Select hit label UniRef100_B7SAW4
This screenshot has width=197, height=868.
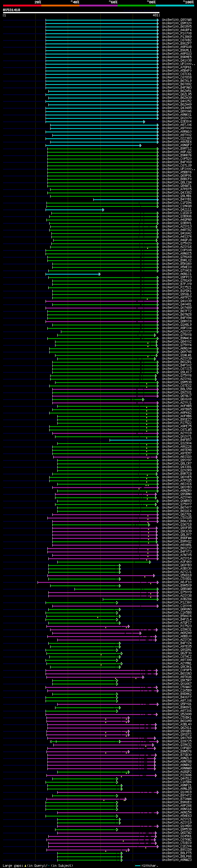177,799
